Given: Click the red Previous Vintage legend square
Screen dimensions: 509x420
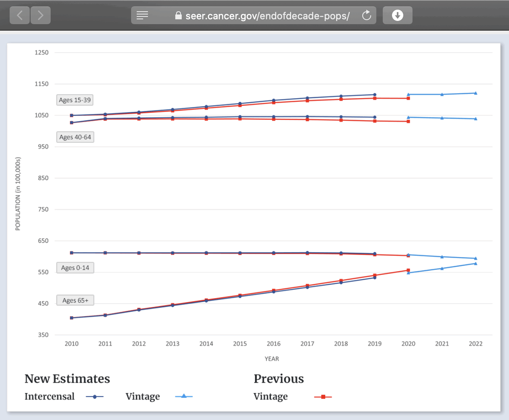Looking at the screenshot, I should pyautogui.click(x=323, y=397).
